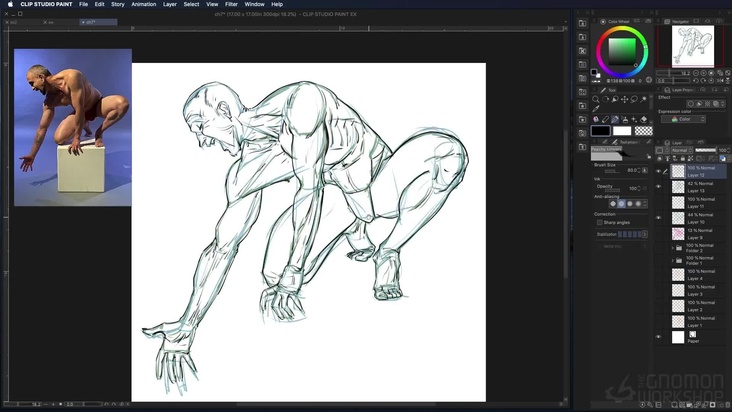This screenshot has height=412, width=732.
Task: Open the Filter menu
Action: click(x=231, y=4)
